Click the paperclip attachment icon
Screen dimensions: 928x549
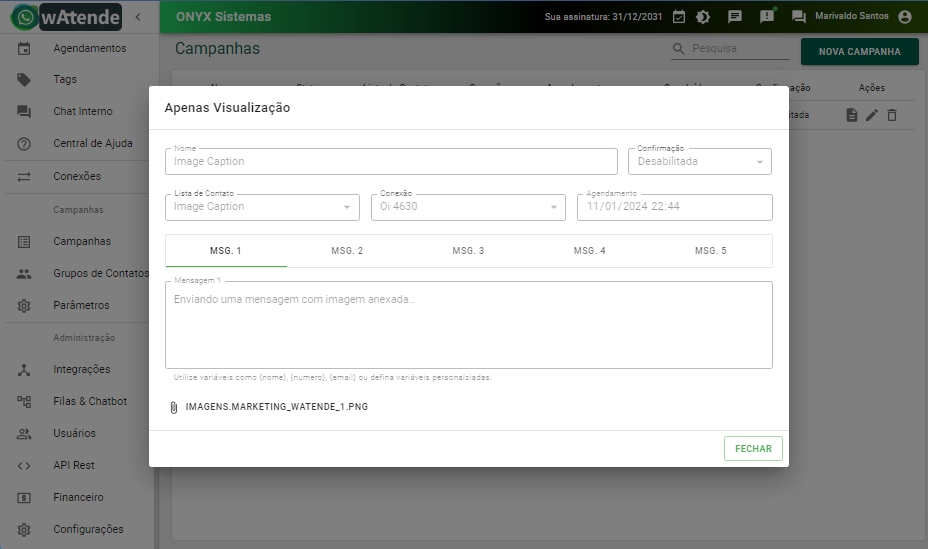pos(173,408)
